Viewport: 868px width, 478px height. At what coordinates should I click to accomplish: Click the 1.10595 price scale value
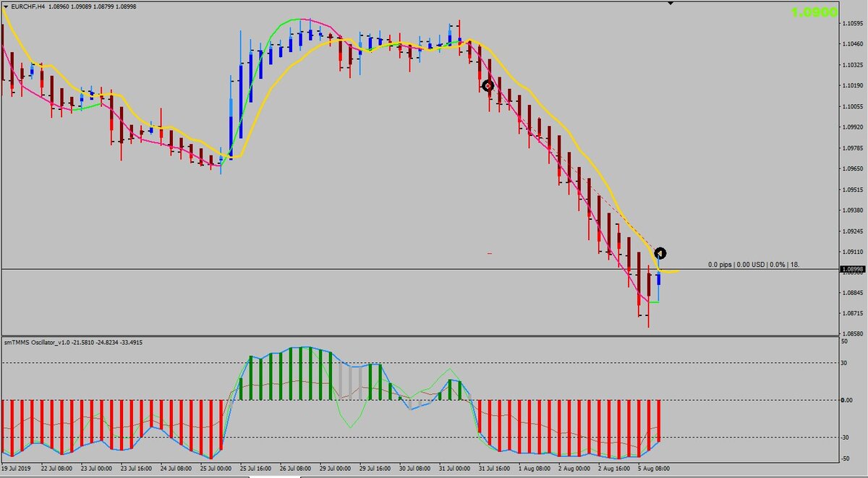pos(854,23)
